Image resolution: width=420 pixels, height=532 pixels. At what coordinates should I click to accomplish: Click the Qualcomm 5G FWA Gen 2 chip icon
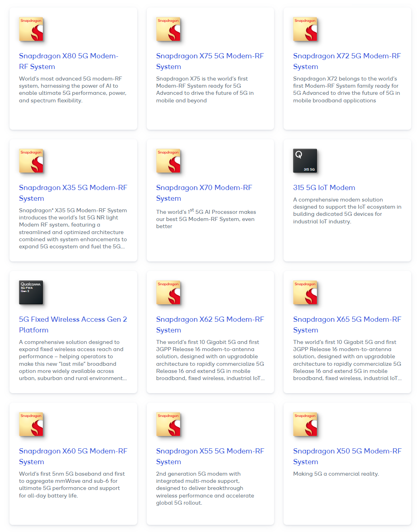click(31, 292)
